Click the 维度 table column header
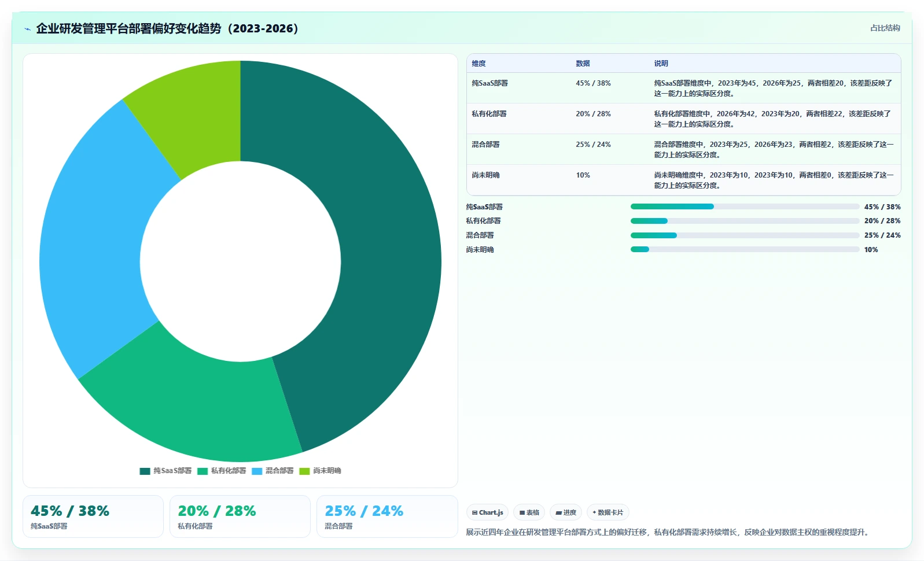Screen dimensions: 924x561 478,64
